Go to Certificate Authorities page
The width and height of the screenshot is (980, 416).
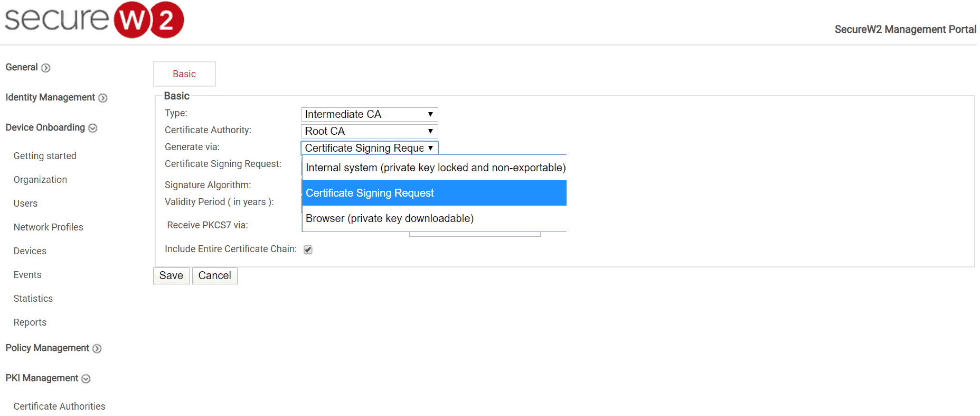pyautogui.click(x=60, y=406)
